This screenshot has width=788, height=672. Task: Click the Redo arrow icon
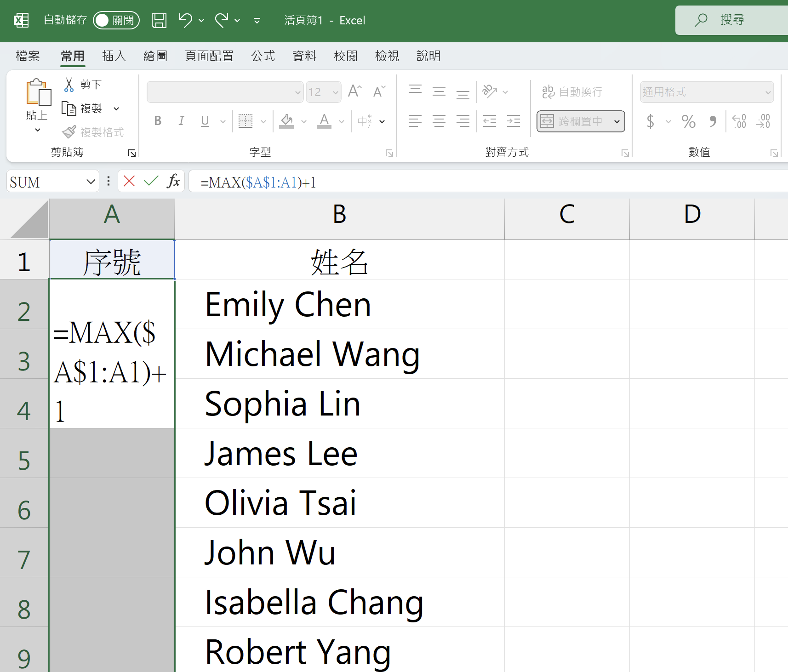(x=222, y=21)
